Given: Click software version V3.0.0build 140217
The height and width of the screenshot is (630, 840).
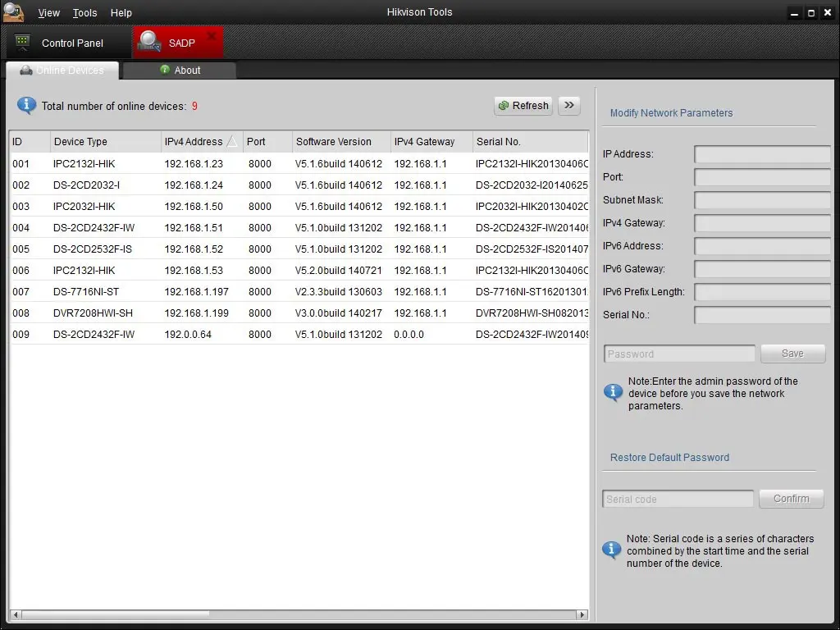Looking at the screenshot, I should (339, 313).
